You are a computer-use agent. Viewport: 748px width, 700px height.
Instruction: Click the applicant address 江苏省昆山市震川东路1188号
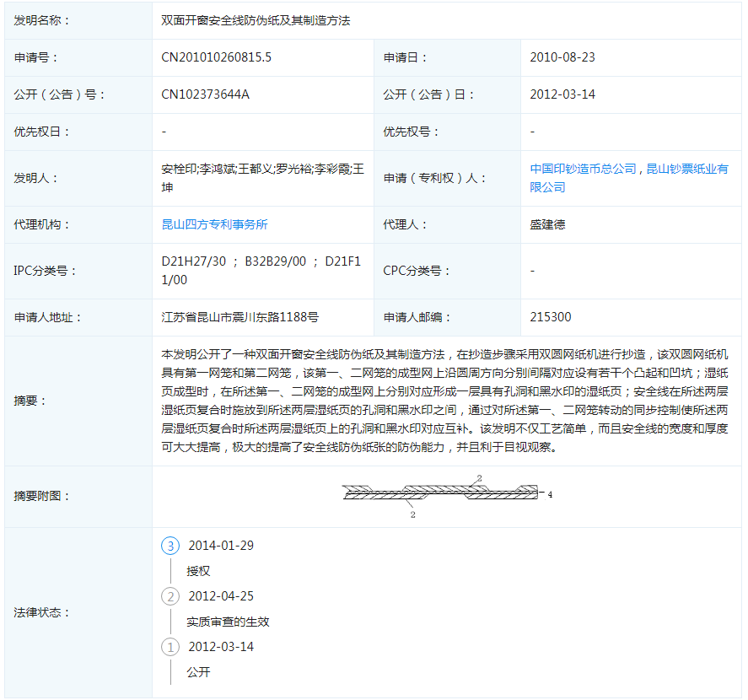[x=240, y=317]
